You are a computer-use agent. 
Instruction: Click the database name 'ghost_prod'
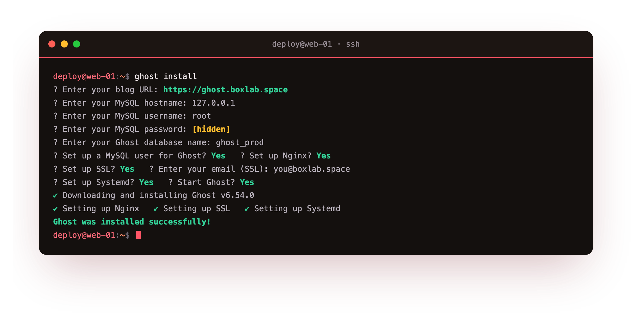240,142
